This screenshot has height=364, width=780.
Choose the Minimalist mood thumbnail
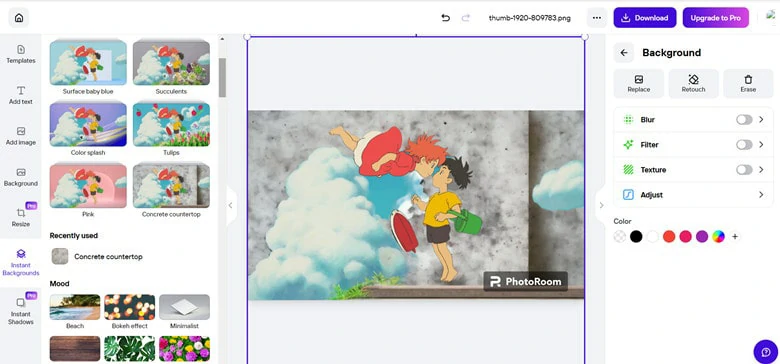pos(184,307)
